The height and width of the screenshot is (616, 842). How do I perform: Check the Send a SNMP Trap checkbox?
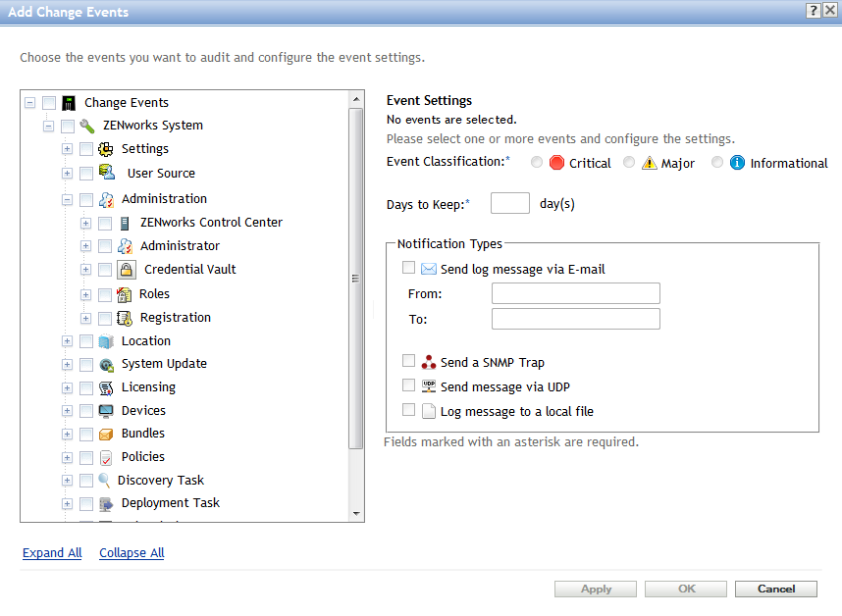(409, 362)
